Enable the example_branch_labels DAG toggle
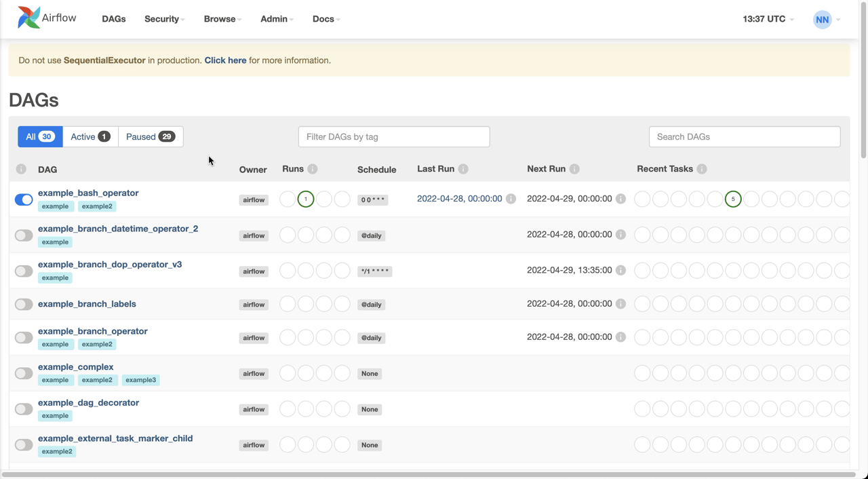868x479 pixels. tap(24, 304)
